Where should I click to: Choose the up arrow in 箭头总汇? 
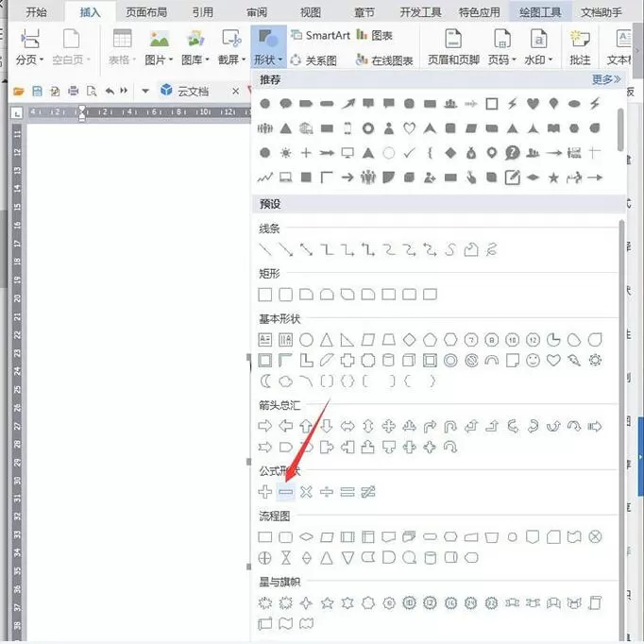click(x=306, y=426)
